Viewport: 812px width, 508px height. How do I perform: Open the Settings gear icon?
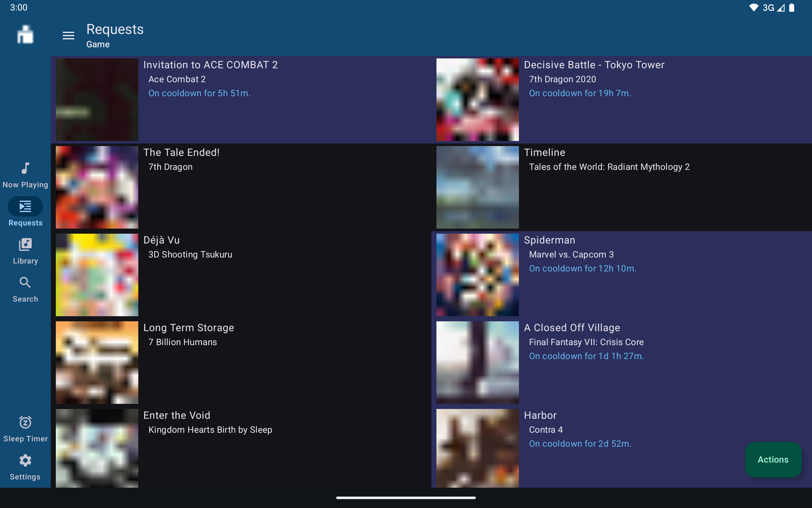(x=25, y=460)
